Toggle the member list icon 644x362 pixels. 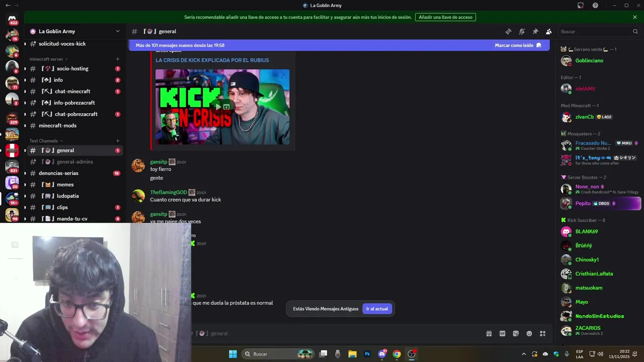[549, 31]
